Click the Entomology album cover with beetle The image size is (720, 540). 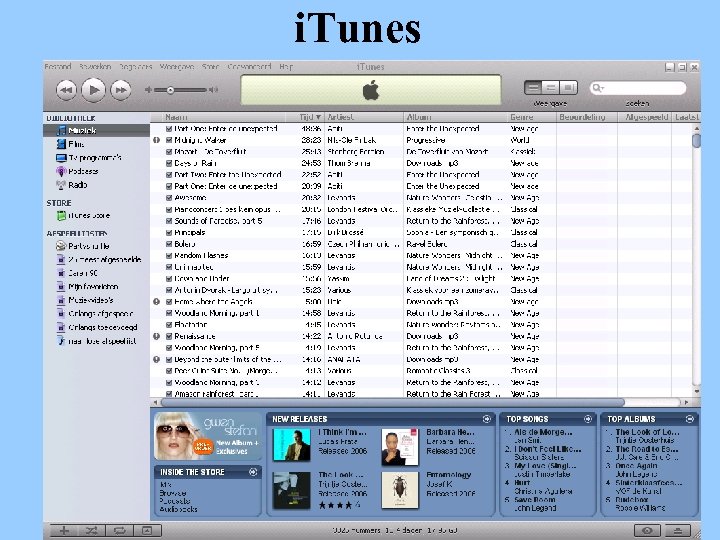click(400, 490)
